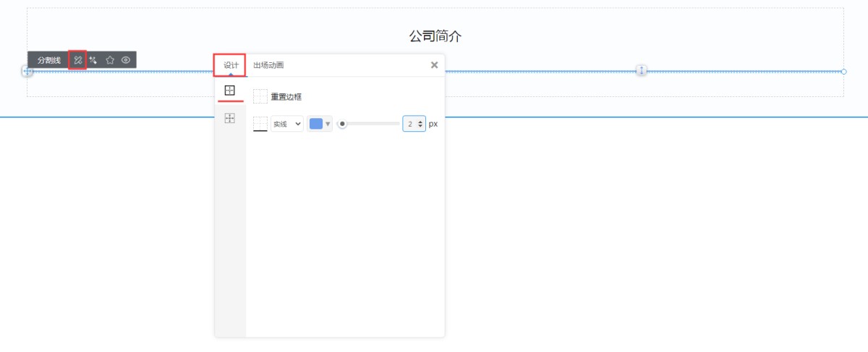This screenshot has width=868, height=352.
Task: Click the 重置边框 text label
Action: [x=286, y=96]
